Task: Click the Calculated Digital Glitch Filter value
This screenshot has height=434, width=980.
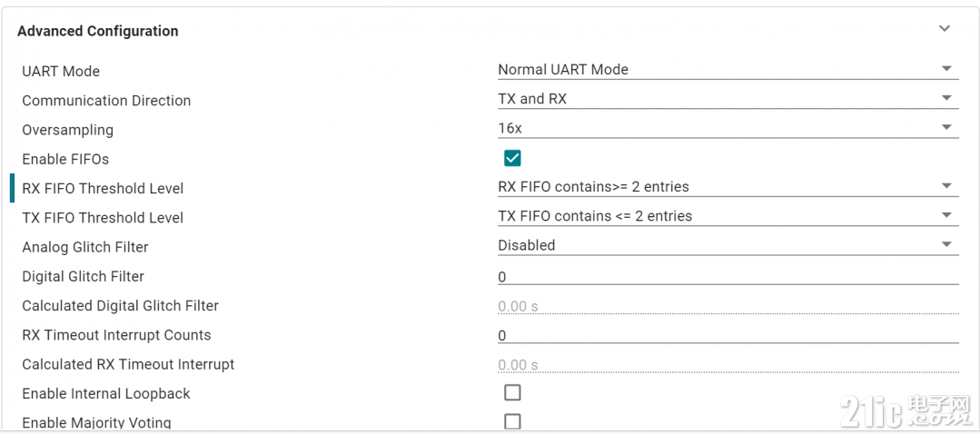Action: 518,307
